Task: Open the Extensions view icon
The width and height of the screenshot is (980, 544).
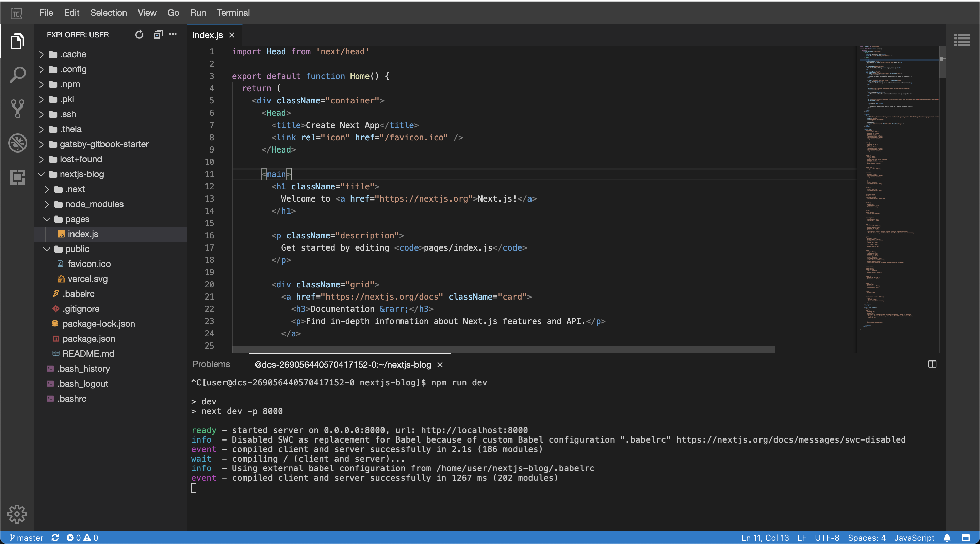Action: (x=17, y=177)
